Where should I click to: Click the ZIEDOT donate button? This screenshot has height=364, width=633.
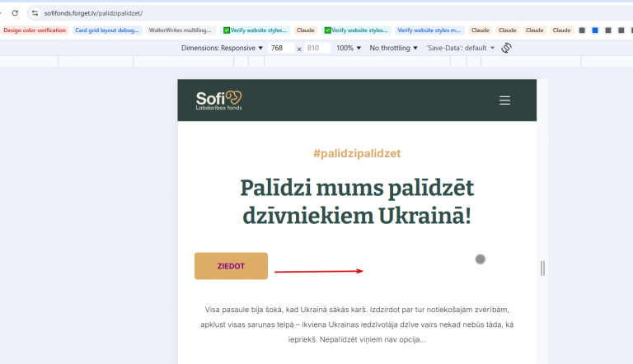tap(231, 266)
